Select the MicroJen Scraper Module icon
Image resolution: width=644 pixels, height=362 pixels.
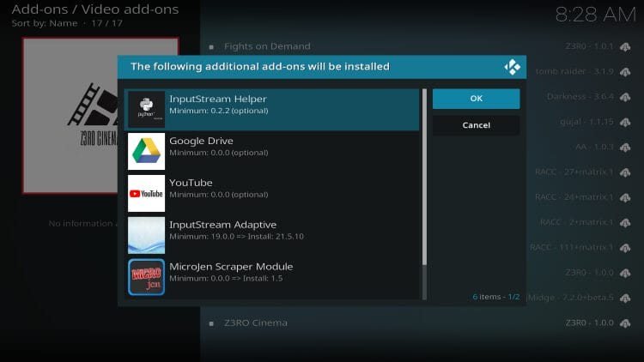coord(146,277)
